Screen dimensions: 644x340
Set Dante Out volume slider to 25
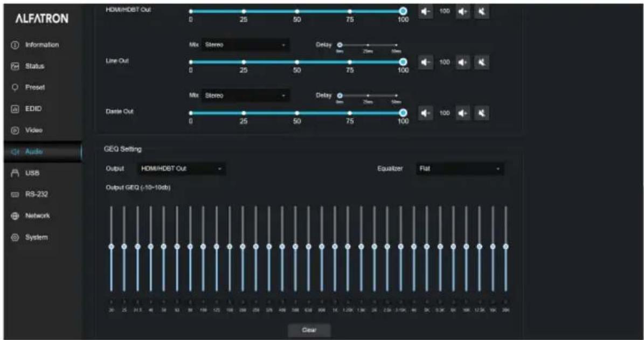pyautogui.click(x=244, y=113)
